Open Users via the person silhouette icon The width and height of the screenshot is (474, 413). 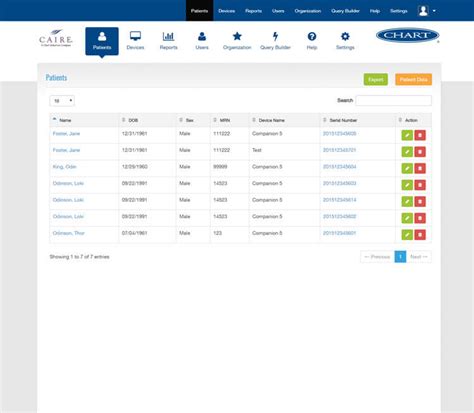click(202, 41)
